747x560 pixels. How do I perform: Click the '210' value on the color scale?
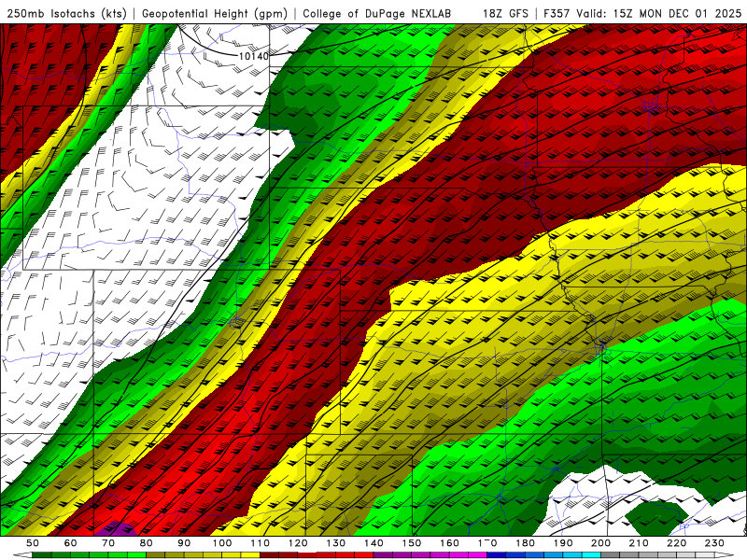coord(639,543)
